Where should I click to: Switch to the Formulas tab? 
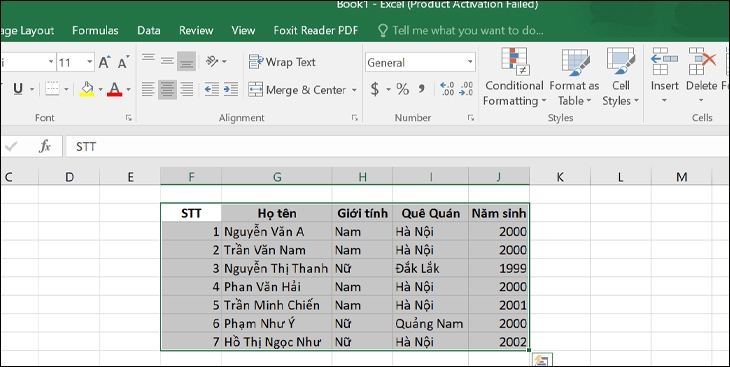(x=95, y=31)
